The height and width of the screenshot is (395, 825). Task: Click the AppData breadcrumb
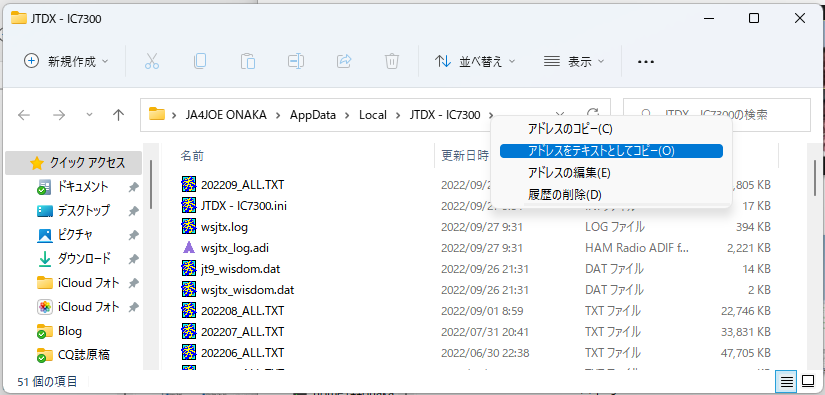coord(313,115)
